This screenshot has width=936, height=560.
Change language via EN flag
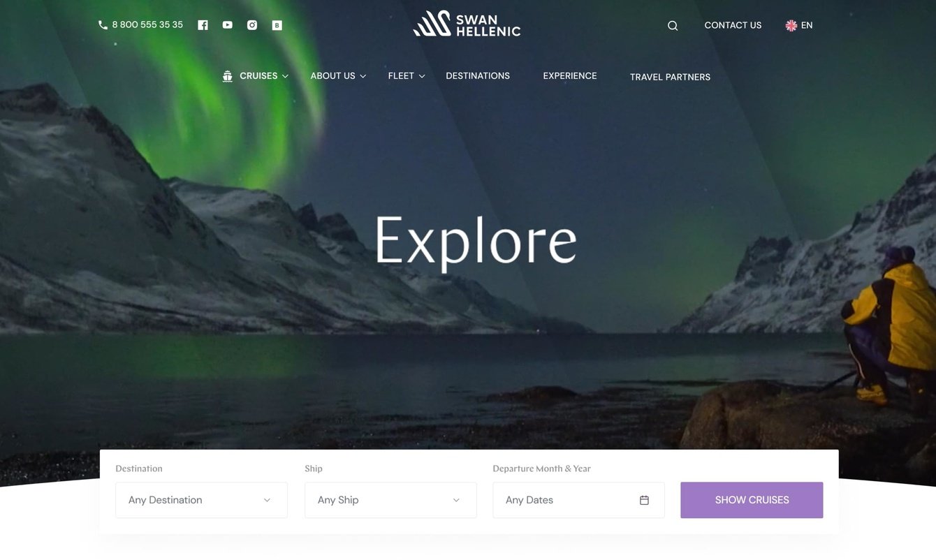point(799,25)
